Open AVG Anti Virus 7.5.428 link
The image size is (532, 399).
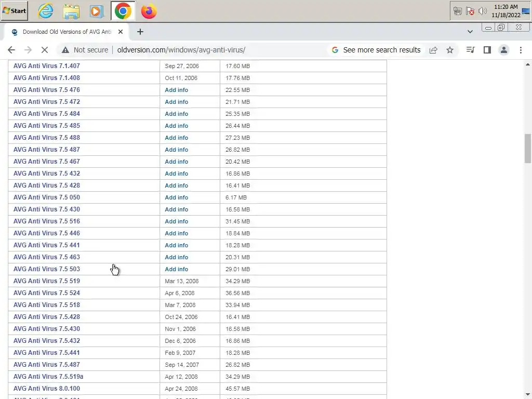[x=46, y=317]
